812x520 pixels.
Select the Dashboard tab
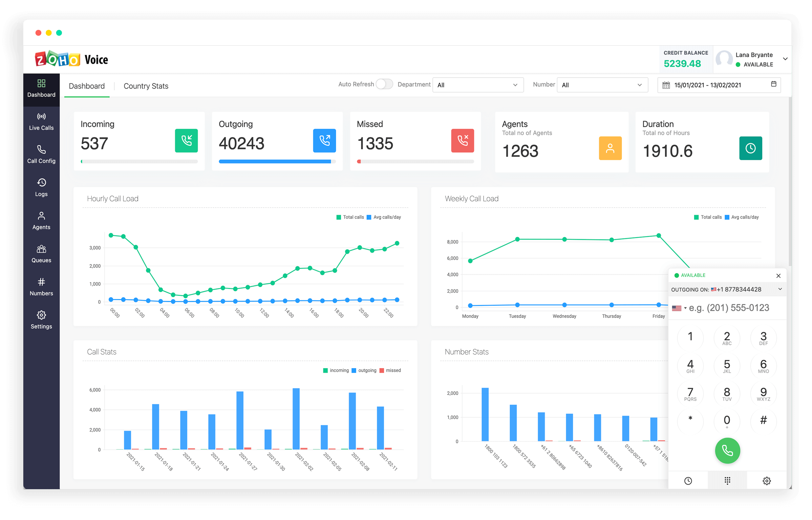point(86,86)
